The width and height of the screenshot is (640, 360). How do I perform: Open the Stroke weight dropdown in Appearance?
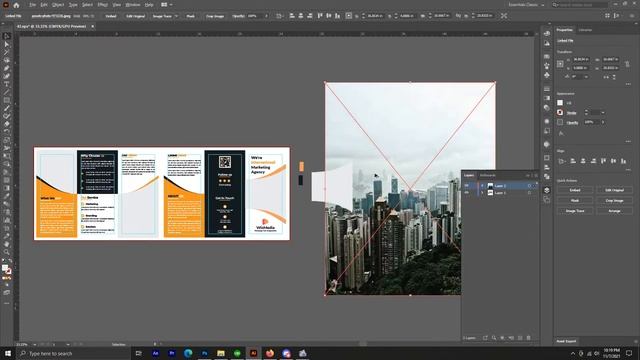(603, 113)
